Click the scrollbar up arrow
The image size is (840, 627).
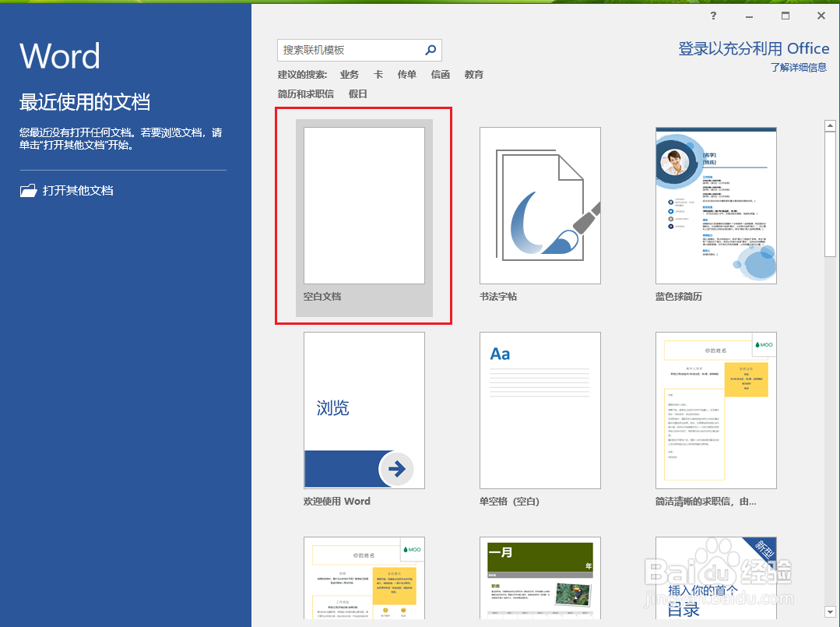830,126
